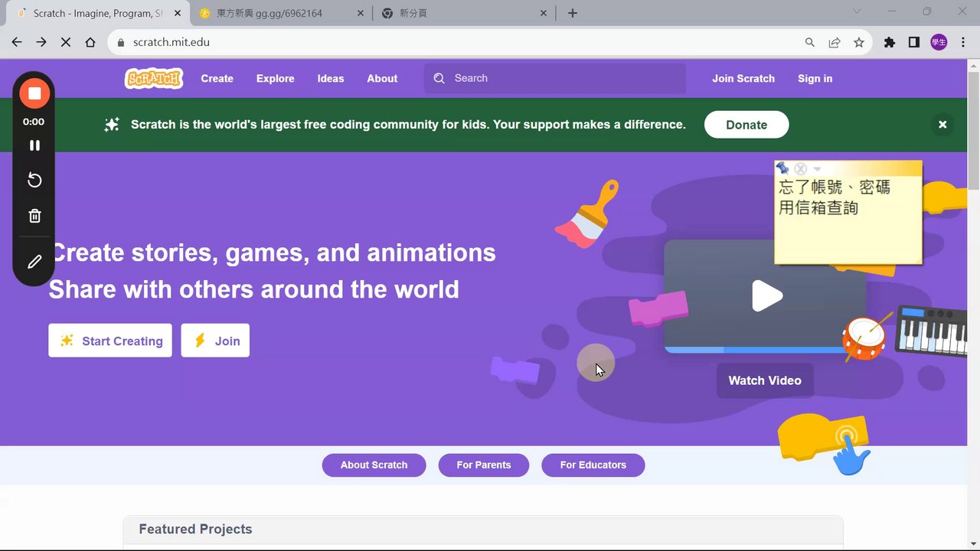Open the Chrome three-dot menu
Screen dimensions: 980x551
tap(964, 42)
